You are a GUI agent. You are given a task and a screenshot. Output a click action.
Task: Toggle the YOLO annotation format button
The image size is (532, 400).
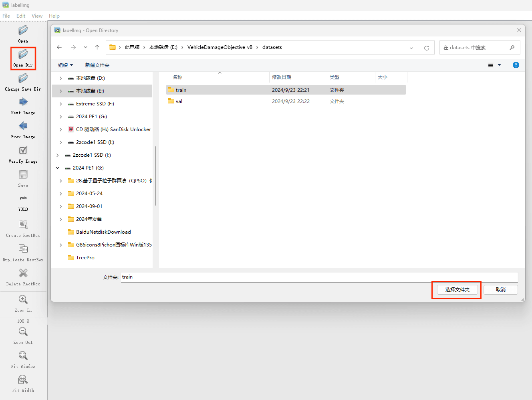(23, 198)
